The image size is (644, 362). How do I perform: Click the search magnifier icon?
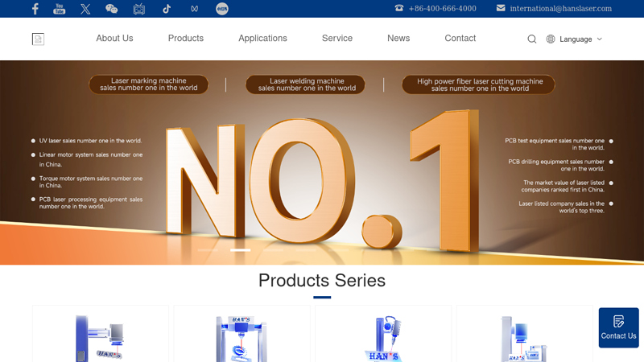pyautogui.click(x=532, y=39)
